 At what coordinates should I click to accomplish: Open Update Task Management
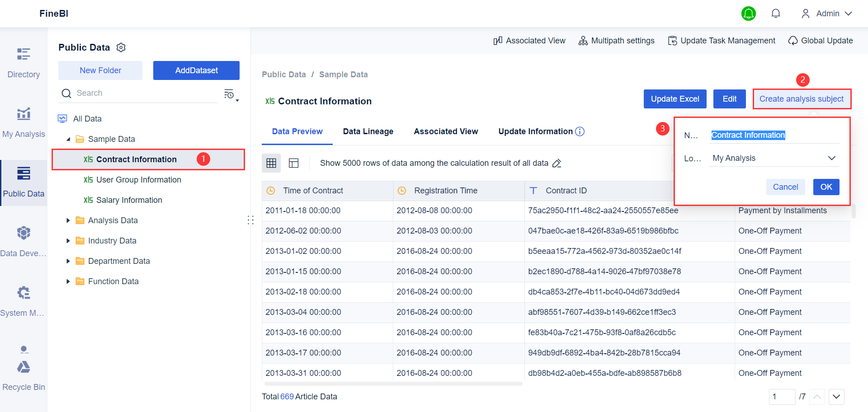click(721, 41)
